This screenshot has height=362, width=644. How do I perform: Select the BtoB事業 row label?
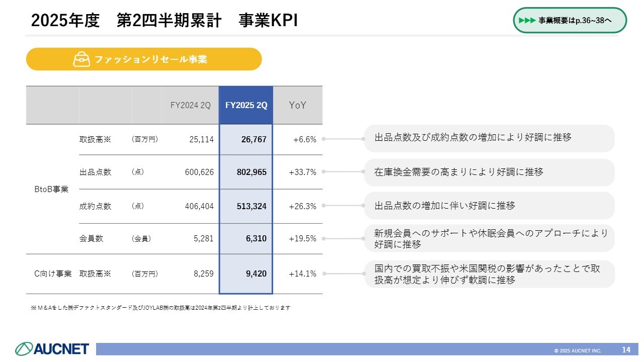51,189
